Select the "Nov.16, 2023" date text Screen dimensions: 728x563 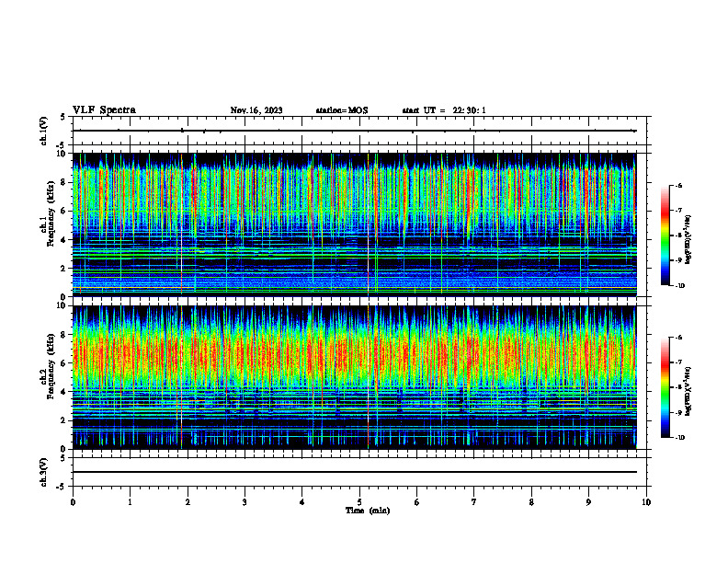pyautogui.click(x=256, y=110)
